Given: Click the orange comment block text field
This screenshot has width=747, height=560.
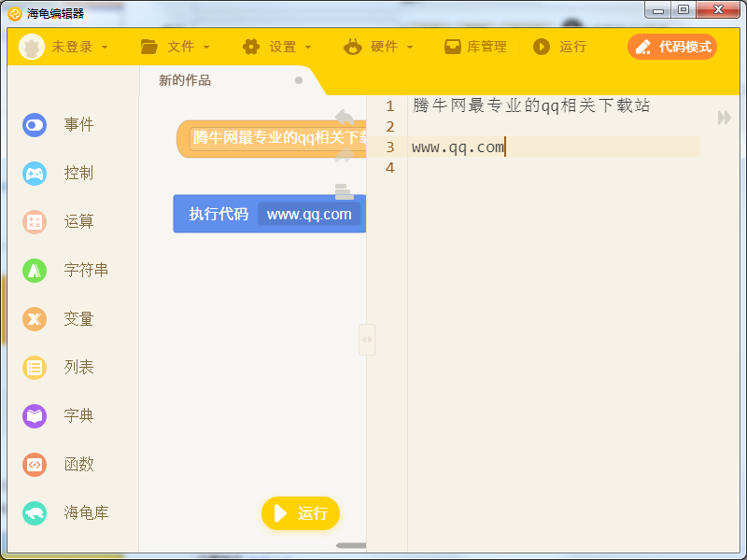Looking at the screenshot, I should (x=278, y=138).
